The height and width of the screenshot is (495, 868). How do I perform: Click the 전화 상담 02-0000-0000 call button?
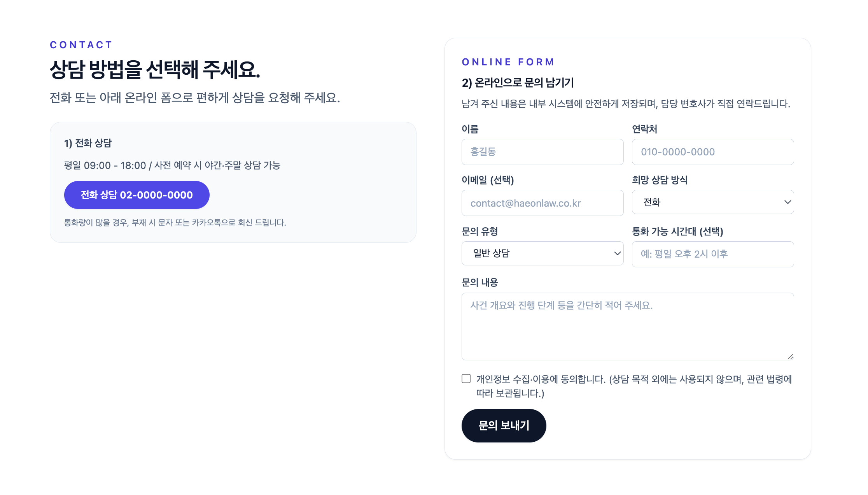136,195
